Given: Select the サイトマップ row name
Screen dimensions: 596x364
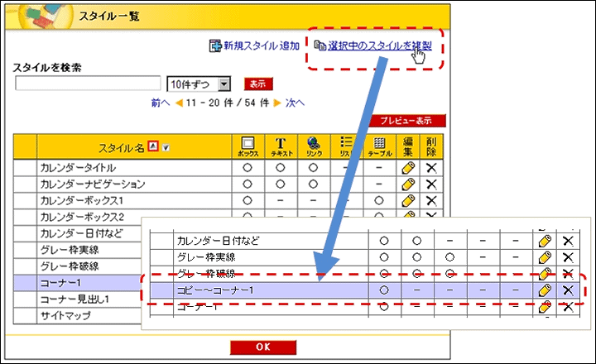Looking at the screenshot, I should (65, 316).
